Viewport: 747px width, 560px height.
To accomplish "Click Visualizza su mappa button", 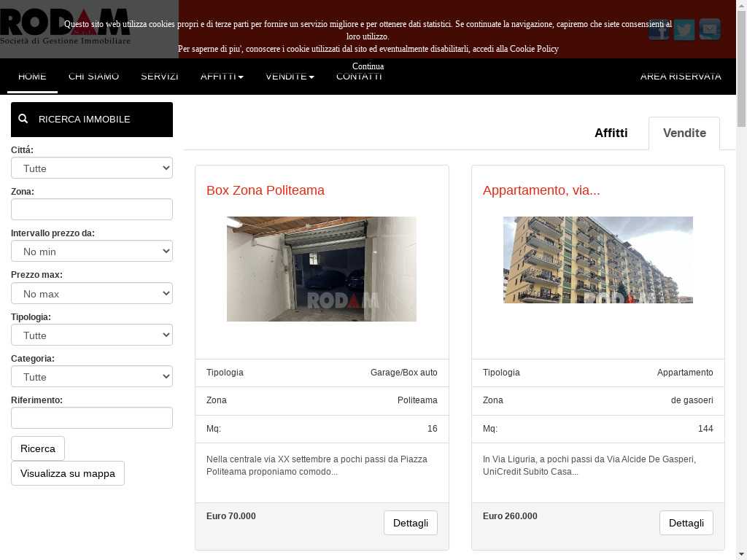I will point(68,473).
